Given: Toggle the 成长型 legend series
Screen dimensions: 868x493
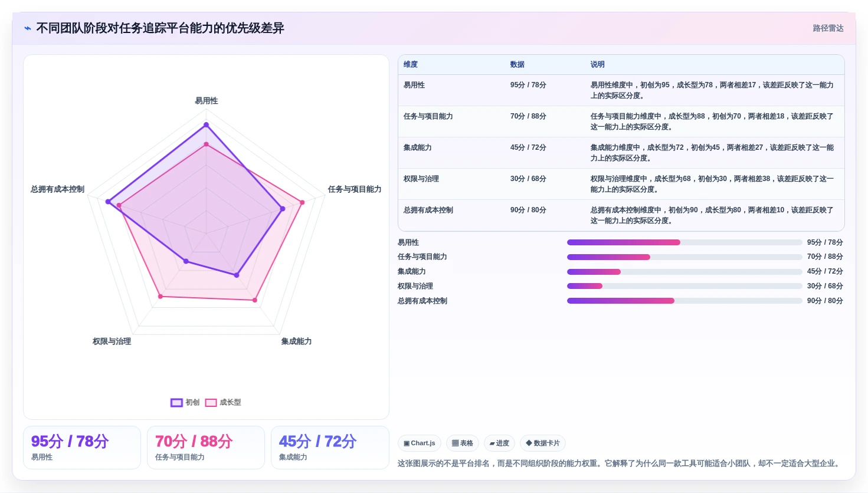Looking at the screenshot, I should [x=223, y=402].
